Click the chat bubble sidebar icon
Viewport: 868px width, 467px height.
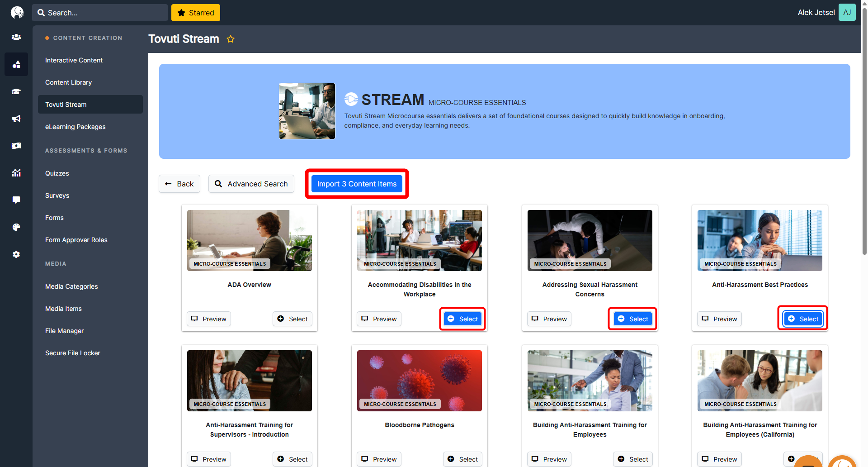tap(16, 200)
